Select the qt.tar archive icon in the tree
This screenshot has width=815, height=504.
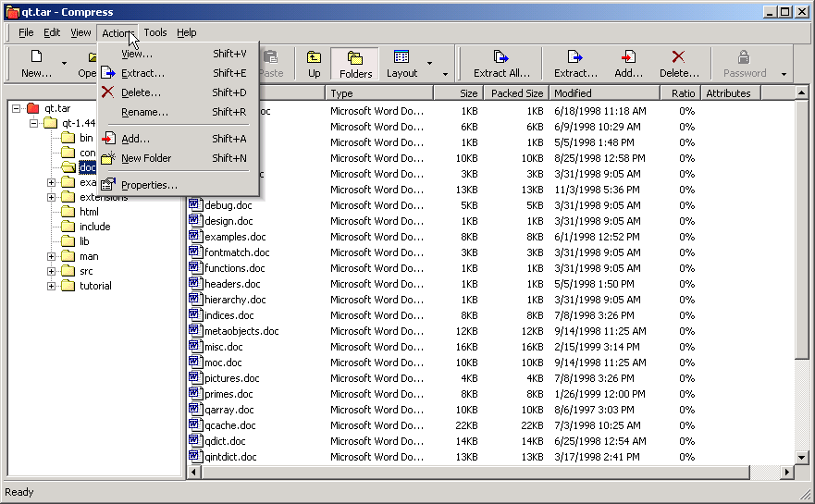tap(32, 108)
